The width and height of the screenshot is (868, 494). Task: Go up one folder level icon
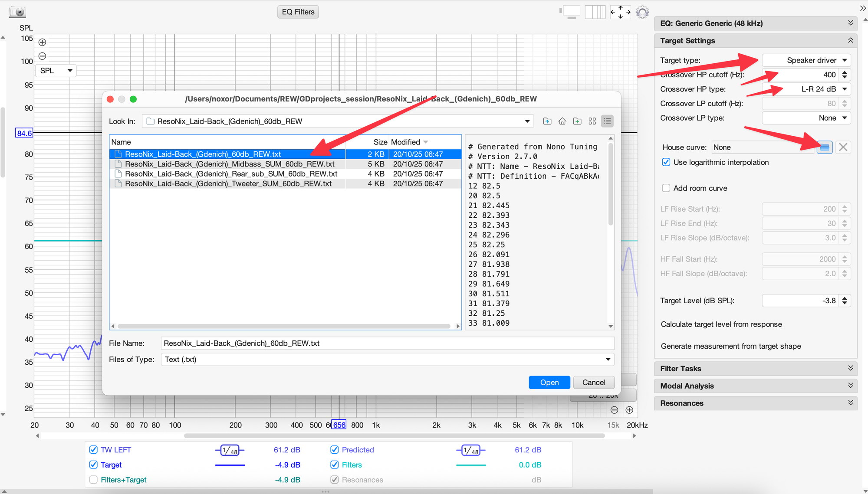click(547, 121)
